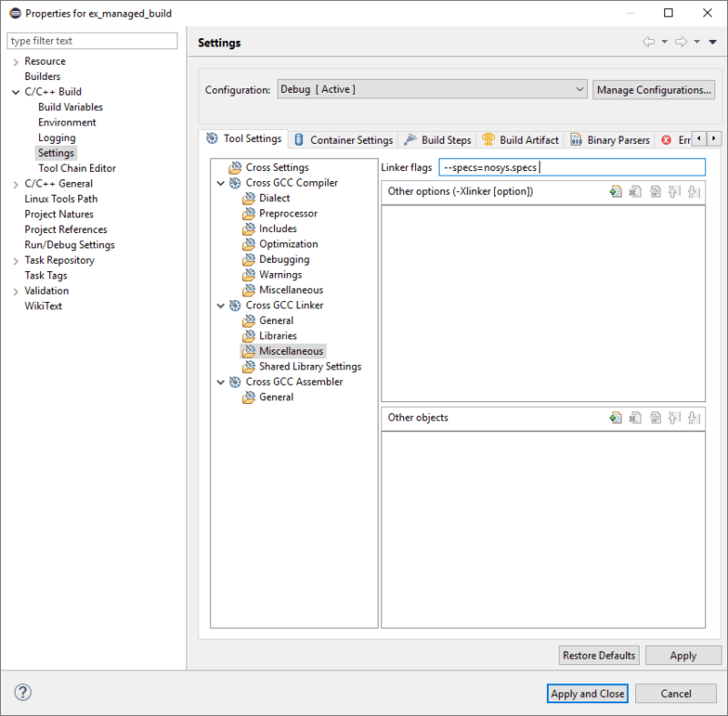Screen dimensions: 728x716
Task: Open the Configuration dropdown
Action: coord(578,89)
